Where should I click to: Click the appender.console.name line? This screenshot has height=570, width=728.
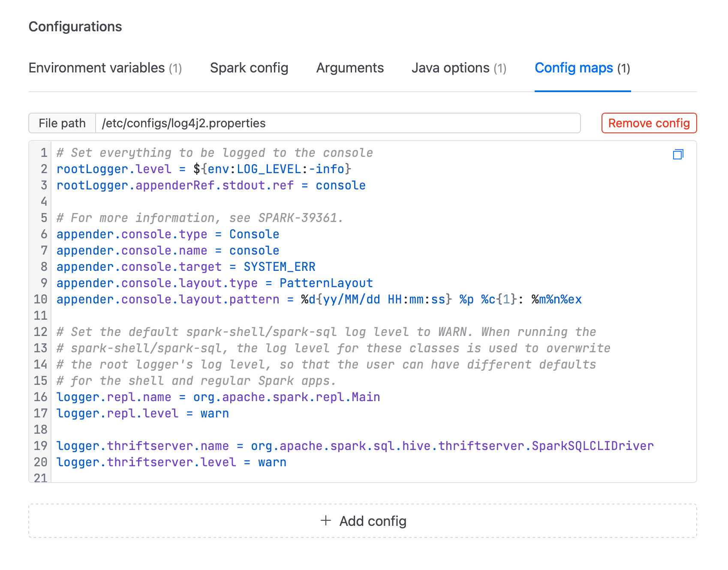pyautogui.click(x=168, y=250)
